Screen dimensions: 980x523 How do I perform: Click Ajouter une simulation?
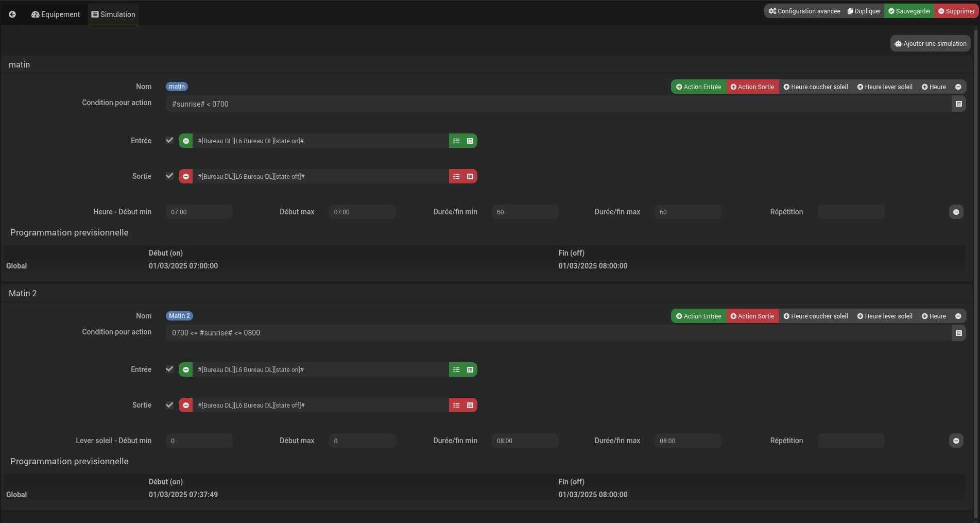pyautogui.click(x=930, y=44)
